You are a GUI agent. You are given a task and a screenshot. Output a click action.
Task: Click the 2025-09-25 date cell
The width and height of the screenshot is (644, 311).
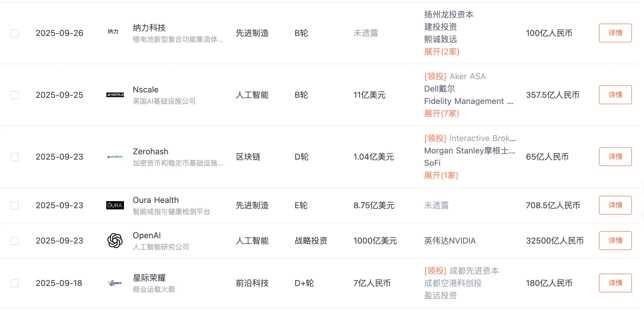[59, 95]
